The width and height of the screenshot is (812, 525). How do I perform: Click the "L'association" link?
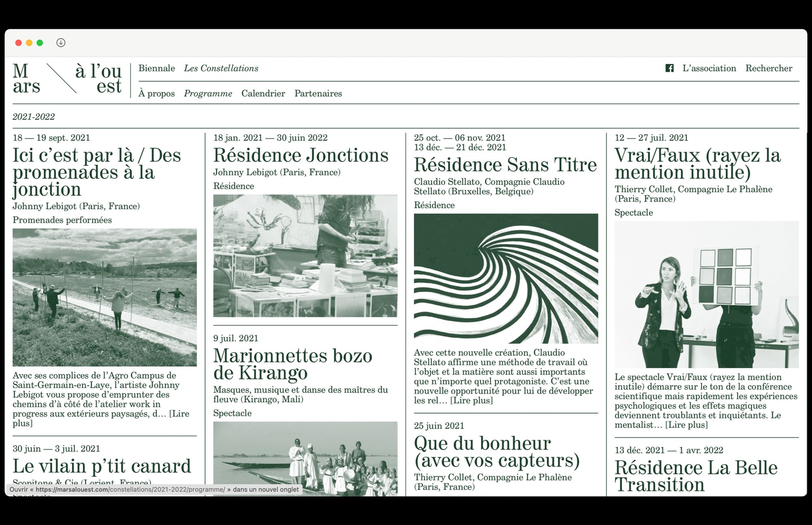tap(710, 68)
